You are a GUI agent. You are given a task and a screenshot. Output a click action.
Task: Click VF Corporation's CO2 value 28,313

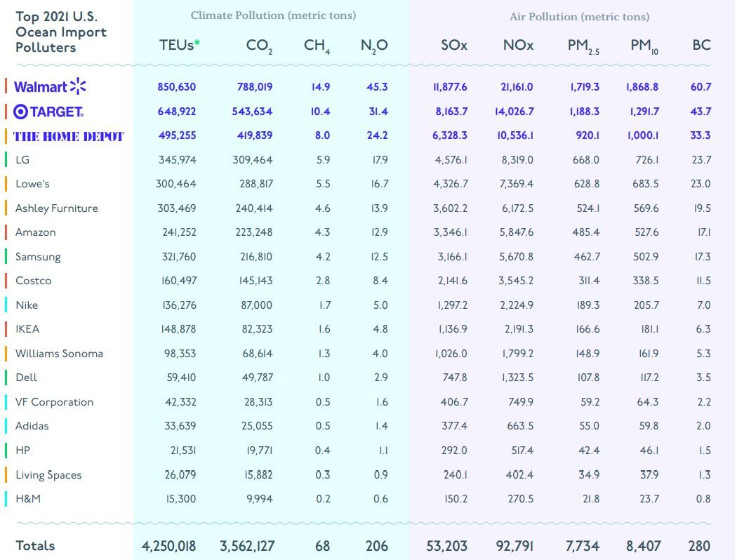click(258, 402)
